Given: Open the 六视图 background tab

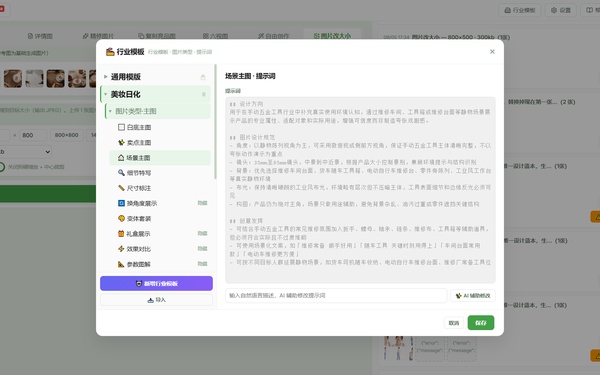Looking at the screenshot, I should point(215,36).
